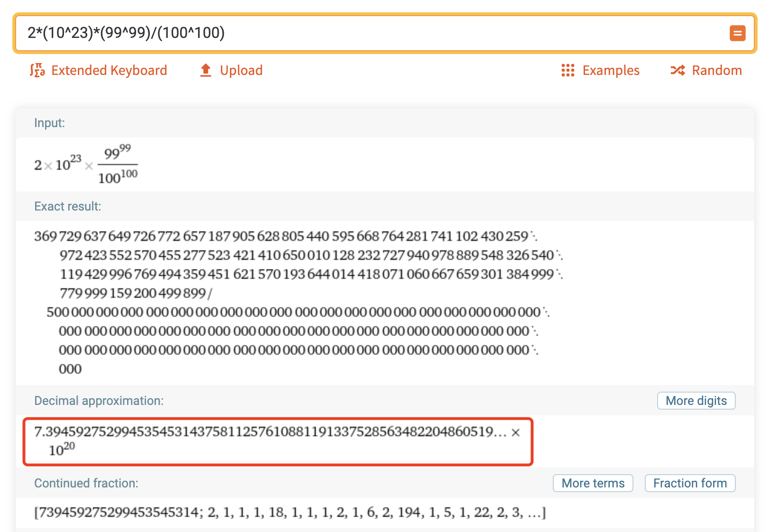Click the continued fraction bracketed term list
The width and height of the screenshot is (769, 532).
coord(290,513)
